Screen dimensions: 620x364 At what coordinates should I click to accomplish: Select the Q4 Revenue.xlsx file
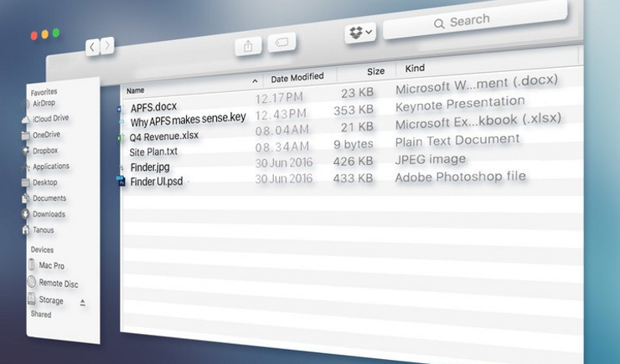point(163,136)
